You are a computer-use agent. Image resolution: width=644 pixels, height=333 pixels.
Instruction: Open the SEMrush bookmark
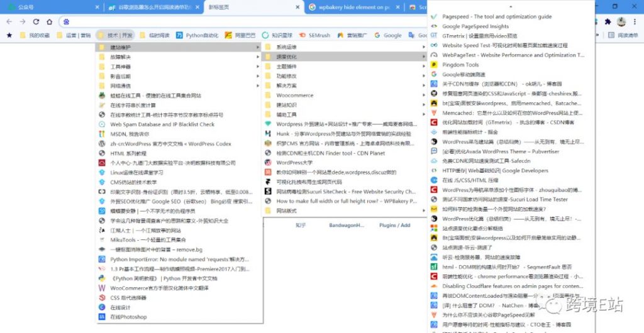314,35
